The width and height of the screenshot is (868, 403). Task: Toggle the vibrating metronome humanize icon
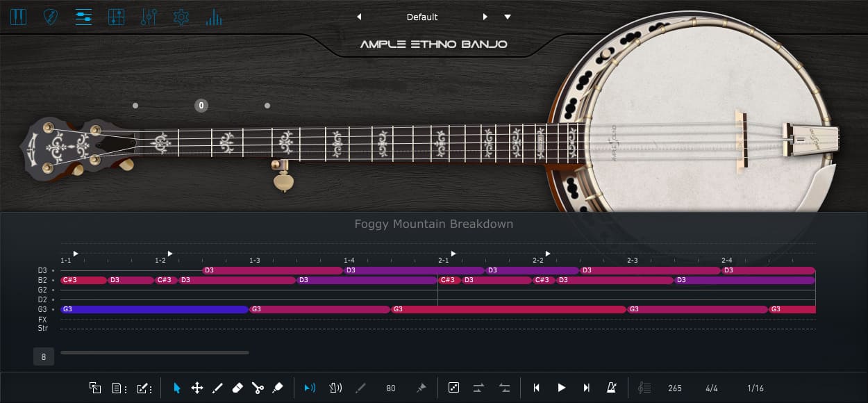tap(336, 388)
